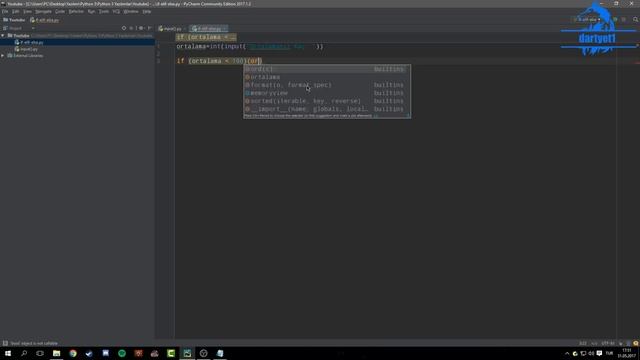The width and height of the screenshot is (640, 360).
Task: Hide the Project tool window
Action: [149, 28]
